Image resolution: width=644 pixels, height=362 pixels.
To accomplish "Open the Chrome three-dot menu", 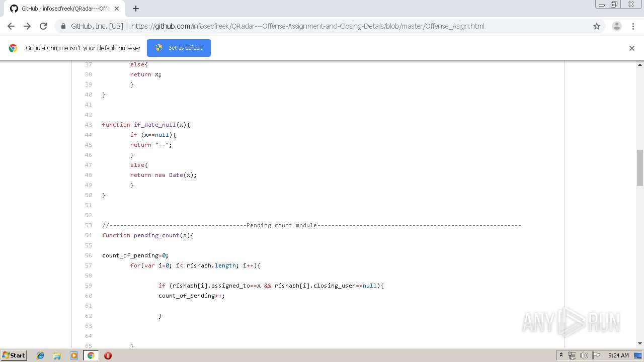I will [633, 26].
